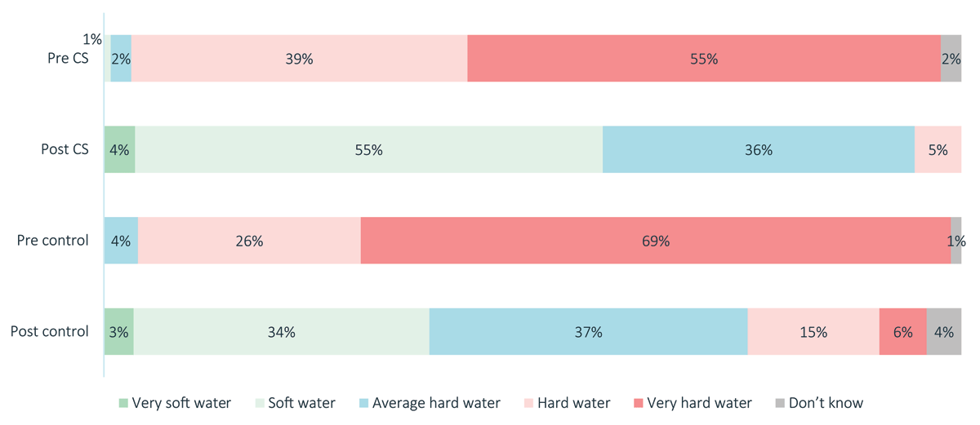Click the Very soft water legend swatch

pos(124,403)
